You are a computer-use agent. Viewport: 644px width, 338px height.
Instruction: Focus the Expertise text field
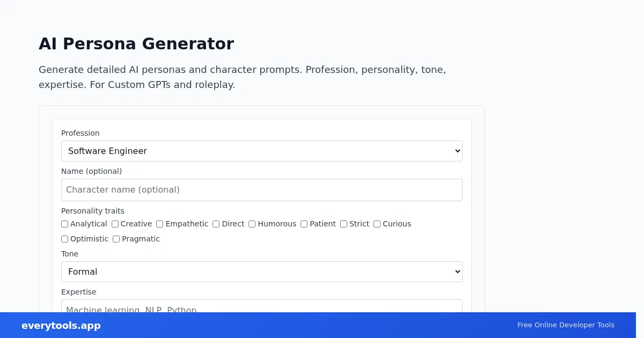click(261, 307)
